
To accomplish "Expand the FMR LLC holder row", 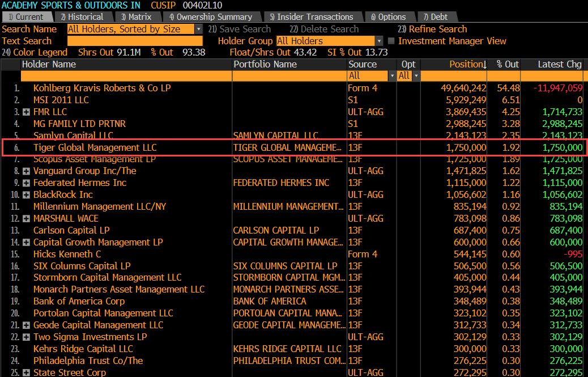I will (26, 112).
